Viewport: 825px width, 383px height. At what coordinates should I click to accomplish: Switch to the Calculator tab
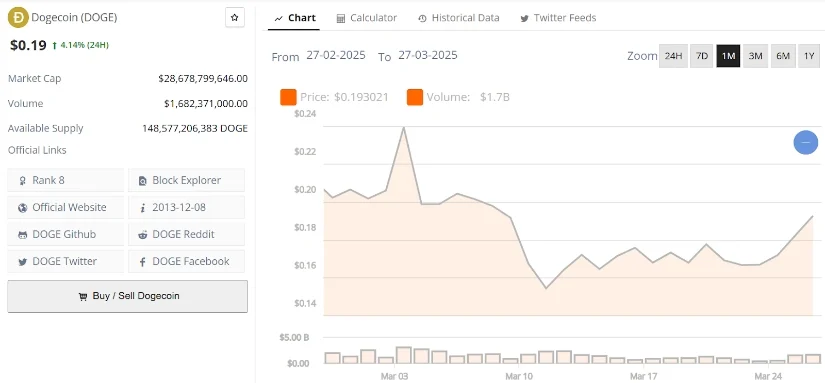pos(367,18)
